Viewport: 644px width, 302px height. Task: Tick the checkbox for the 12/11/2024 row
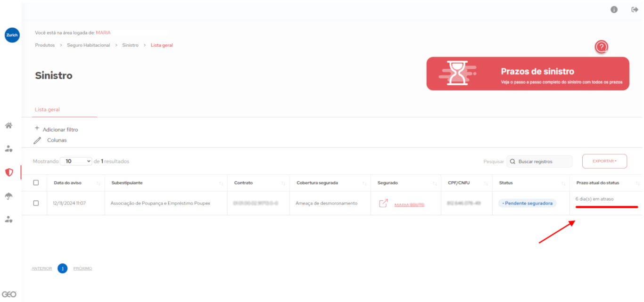click(x=36, y=203)
